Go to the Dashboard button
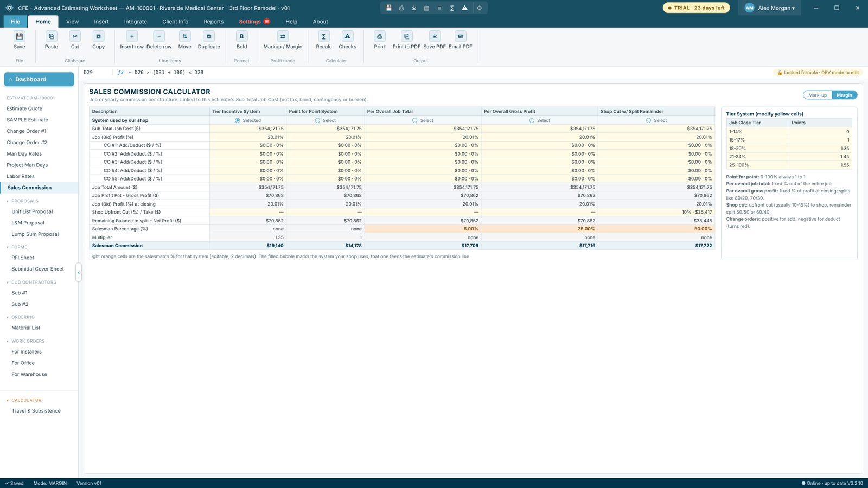 point(39,79)
